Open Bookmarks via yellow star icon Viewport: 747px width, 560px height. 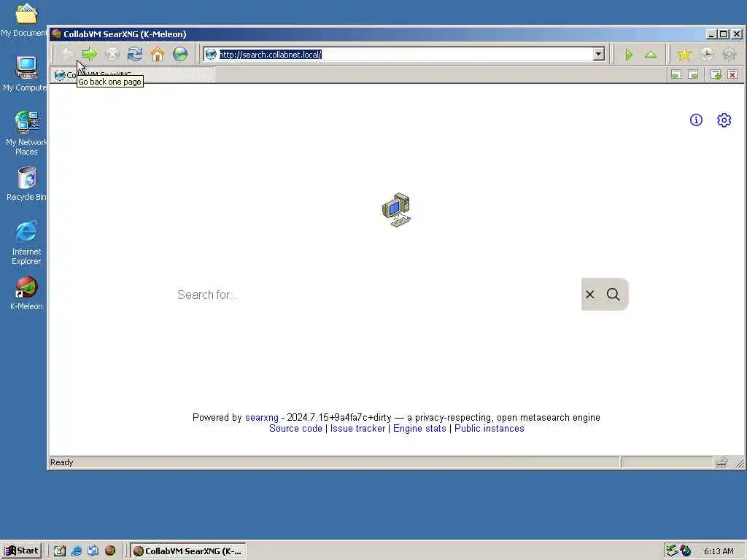684,55
